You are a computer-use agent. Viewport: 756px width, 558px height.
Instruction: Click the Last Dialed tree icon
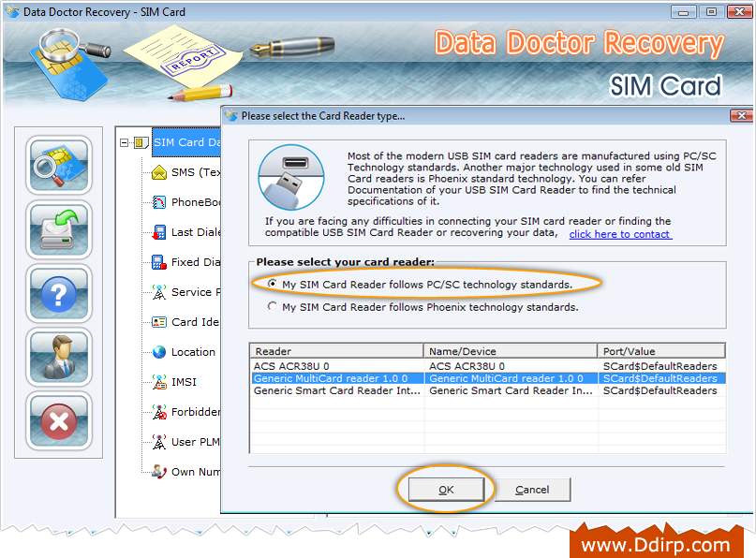[x=159, y=232]
